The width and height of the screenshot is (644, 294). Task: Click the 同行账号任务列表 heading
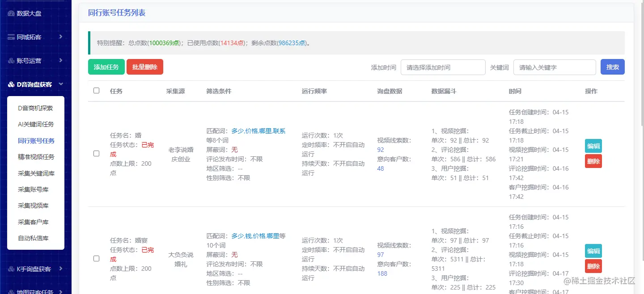point(117,13)
